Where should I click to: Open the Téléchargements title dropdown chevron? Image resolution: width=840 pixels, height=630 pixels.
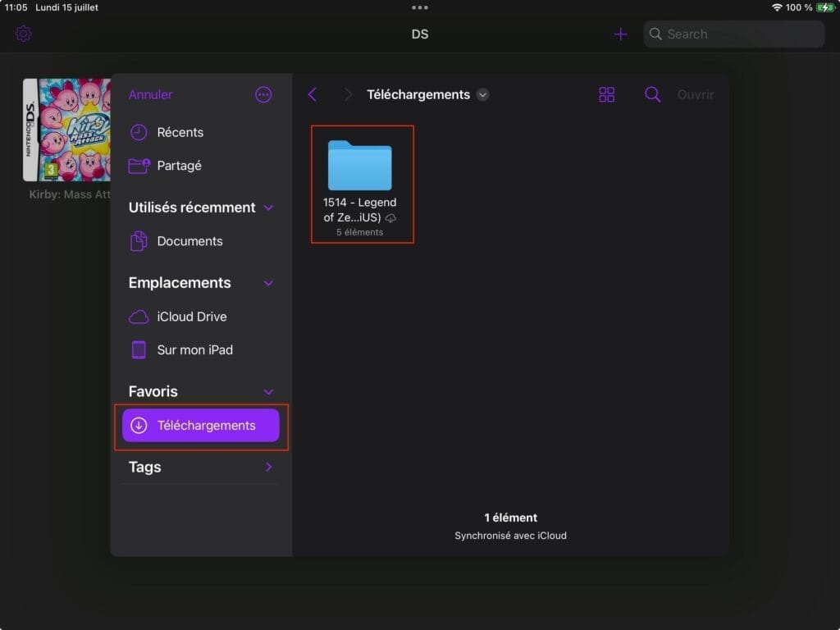tap(482, 94)
